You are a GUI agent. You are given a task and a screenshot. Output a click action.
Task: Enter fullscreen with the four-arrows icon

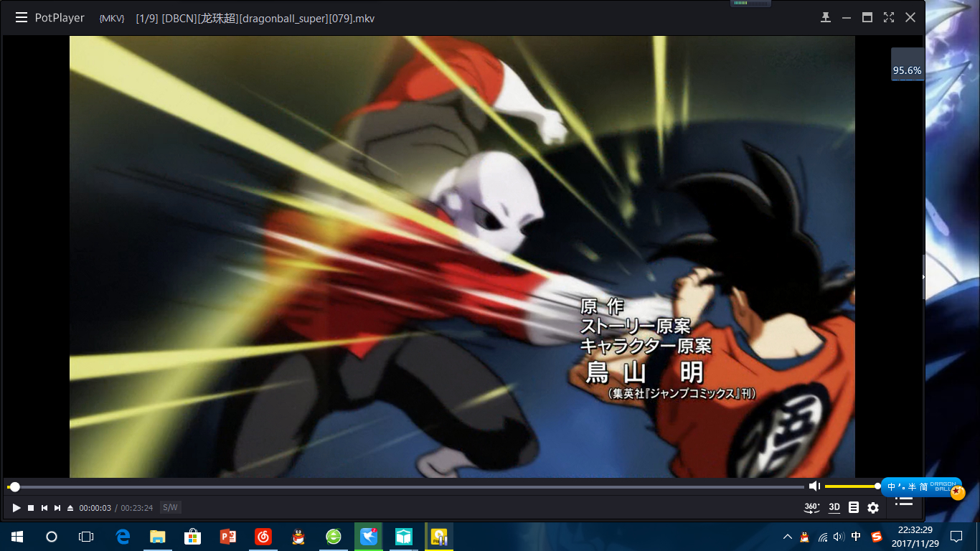click(x=889, y=18)
